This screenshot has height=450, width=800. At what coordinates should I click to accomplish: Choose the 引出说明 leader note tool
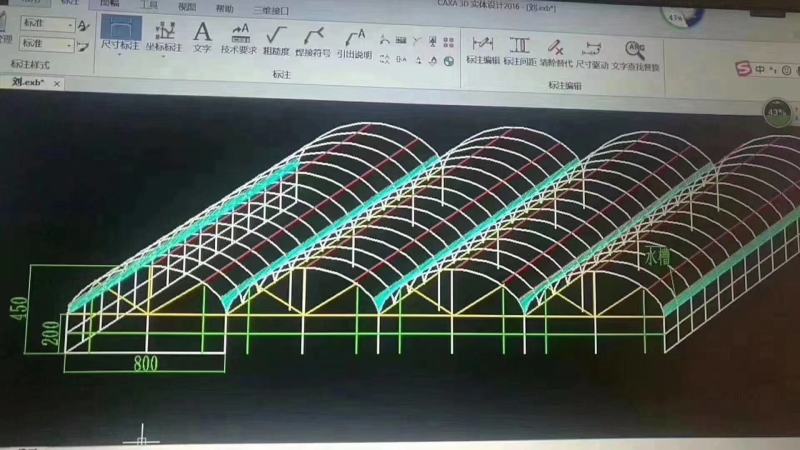[x=354, y=43]
